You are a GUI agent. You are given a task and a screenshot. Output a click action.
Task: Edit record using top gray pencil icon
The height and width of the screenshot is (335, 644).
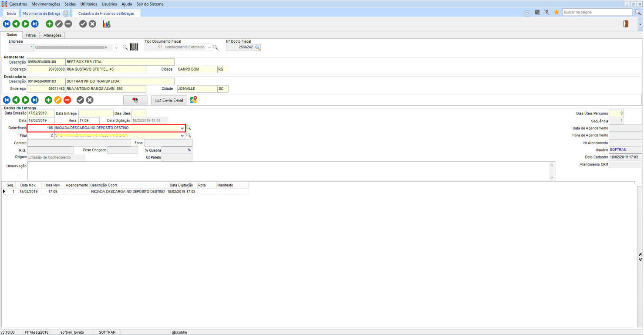coord(59,24)
